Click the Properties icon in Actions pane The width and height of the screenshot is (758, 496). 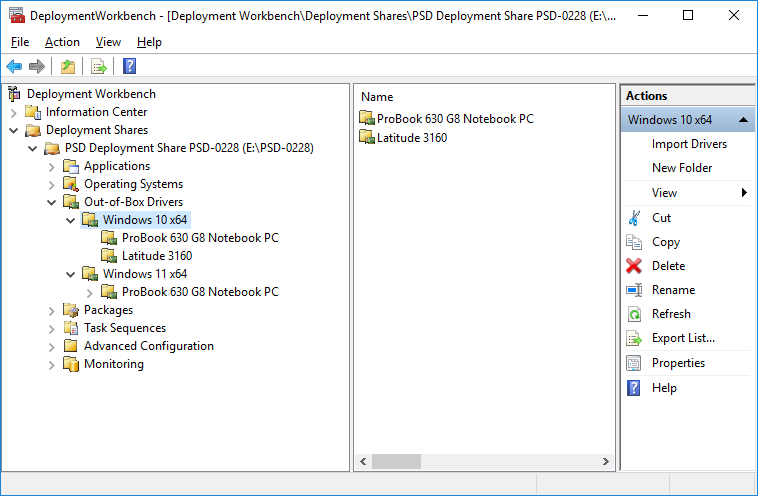634,363
